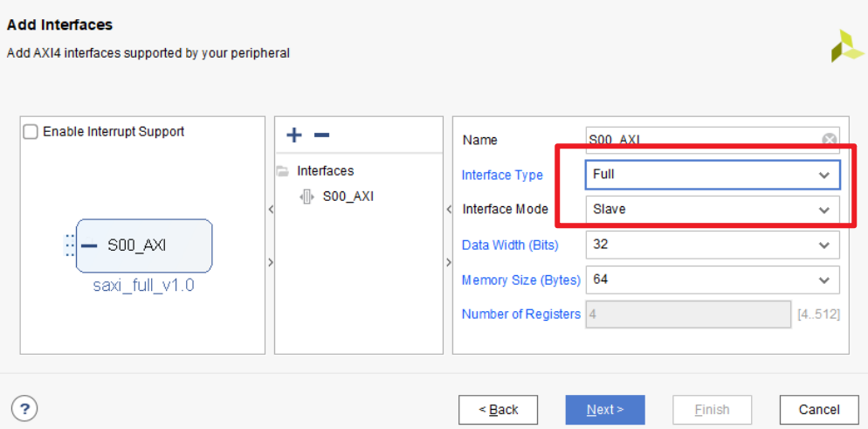
Task: Open the Interface Mode dropdown
Action: pyautogui.click(x=713, y=210)
